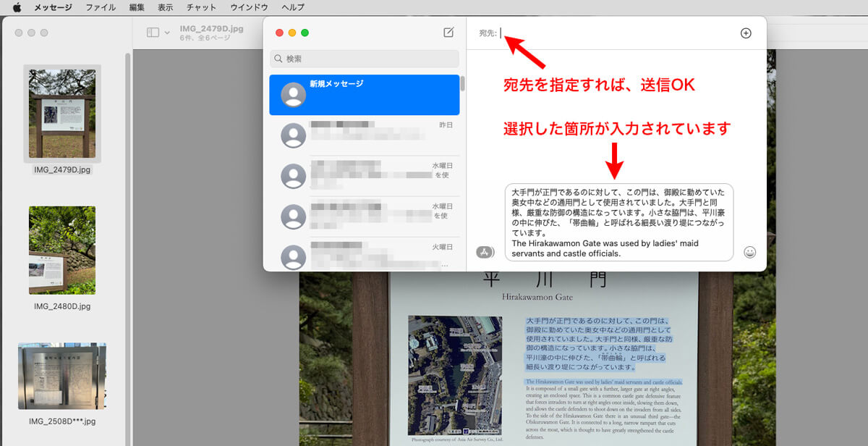Viewport: 868px width, 446px height.
Task: Open the Messages apps button beside text field
Action: pyautogui.click(x=485, y=253)
